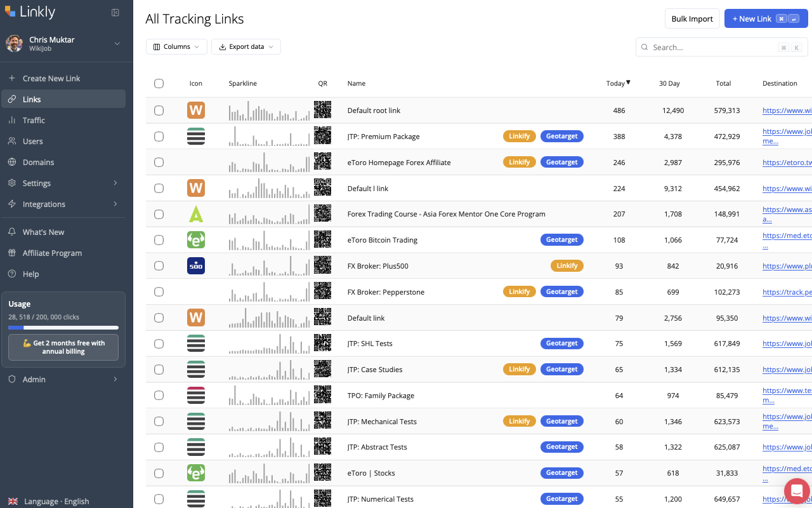Click the striped icon of JTP: Case Studies
Viewport: 812px width, 508px height.
[x=196, y=369]
